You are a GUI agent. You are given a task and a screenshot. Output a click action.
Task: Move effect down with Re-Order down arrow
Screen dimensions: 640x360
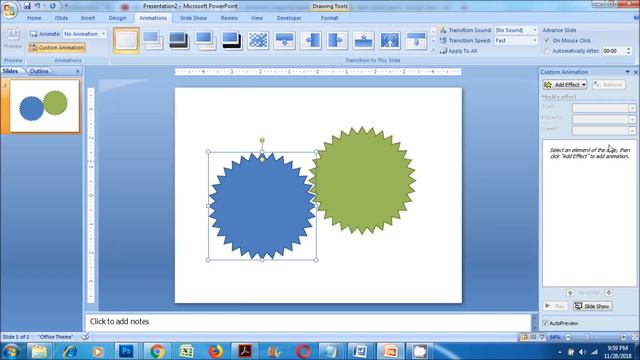[608, 293]
